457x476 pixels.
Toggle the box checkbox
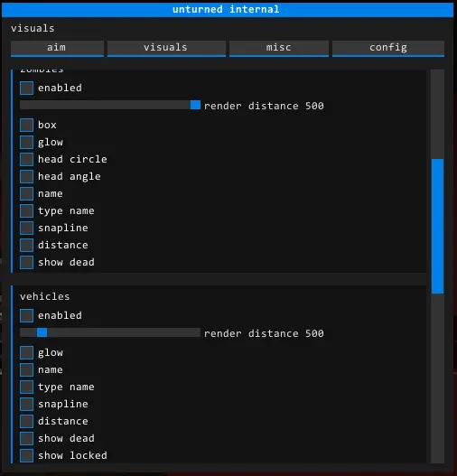point(27,125)
